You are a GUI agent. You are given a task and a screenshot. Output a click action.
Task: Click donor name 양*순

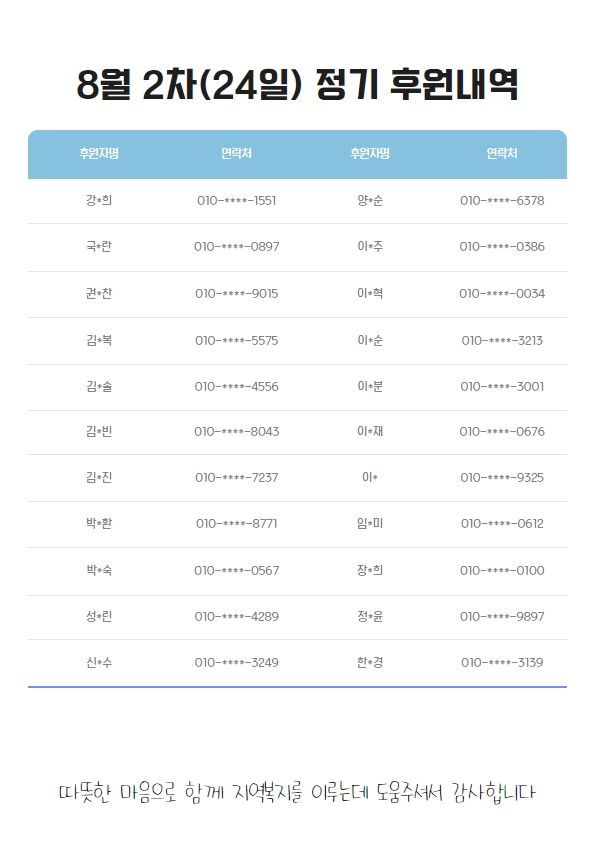(370, 200)
